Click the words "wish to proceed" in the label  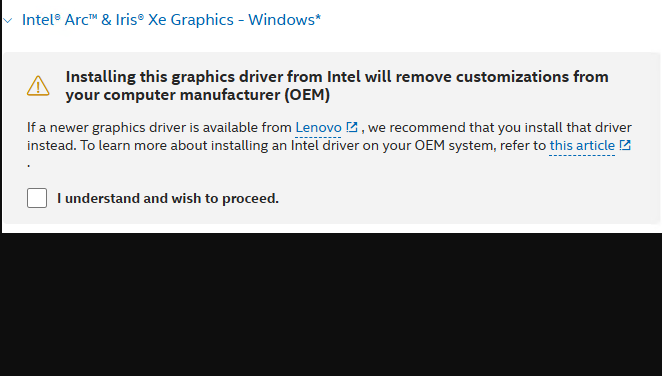[225, 198]
